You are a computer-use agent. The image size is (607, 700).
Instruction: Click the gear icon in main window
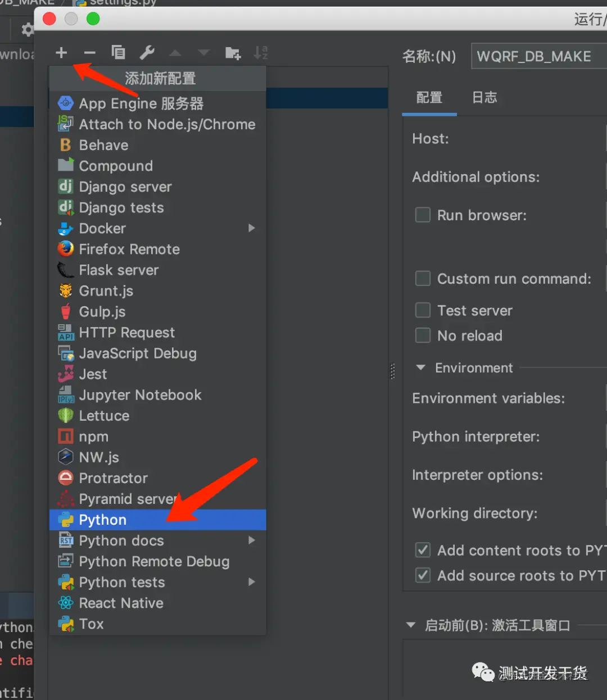pyautogui.click(x=26, y=29)
